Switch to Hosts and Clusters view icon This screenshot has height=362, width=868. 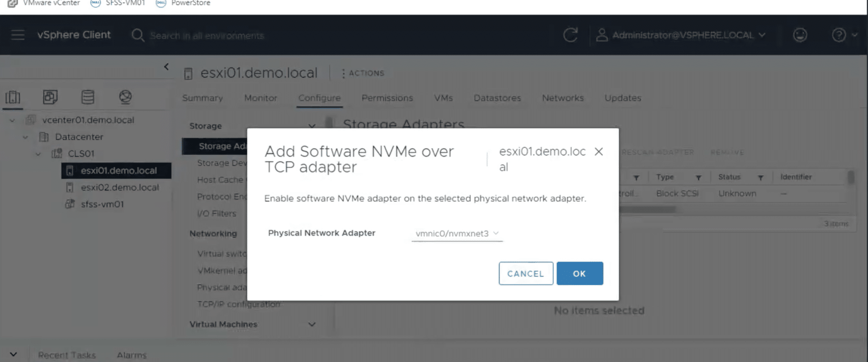pos(13,97)
